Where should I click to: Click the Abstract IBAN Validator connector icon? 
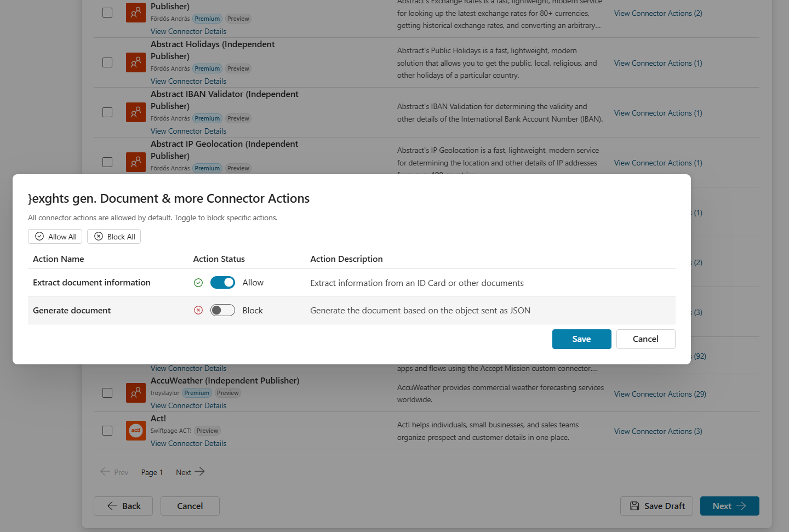[x=136, y=112]
